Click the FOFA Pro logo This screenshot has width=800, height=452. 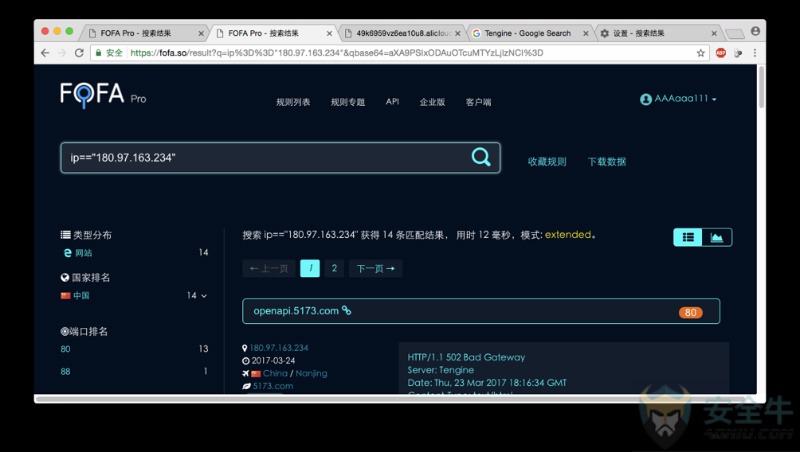point(103,95)
